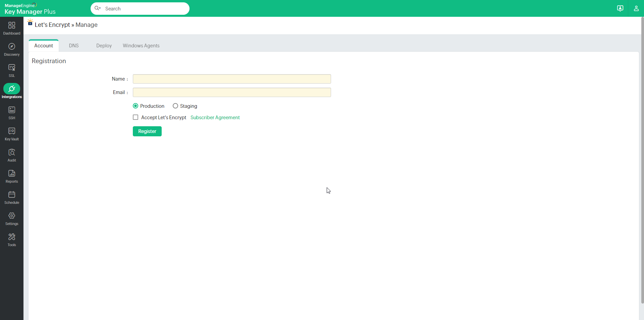Viewport: 644px width, 320px height.
Task: Click the Key Manager Plus logo
Action: pos(30,9)
